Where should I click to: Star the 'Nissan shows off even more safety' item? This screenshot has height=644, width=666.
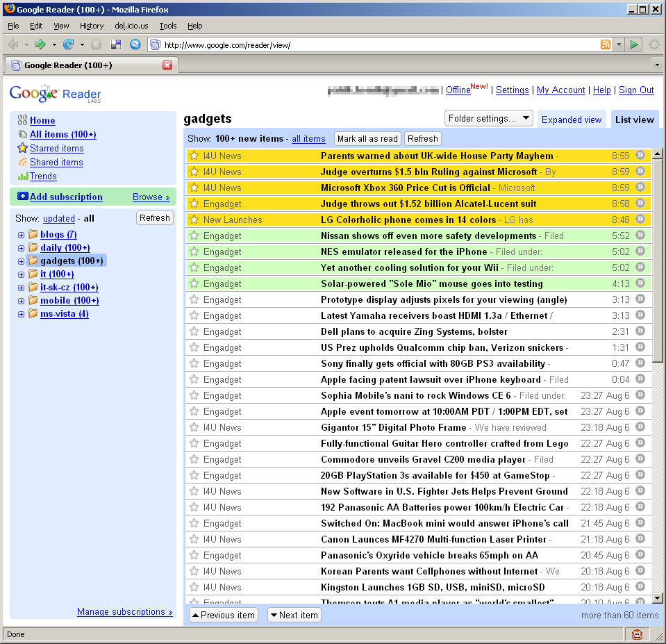[194, 236]
